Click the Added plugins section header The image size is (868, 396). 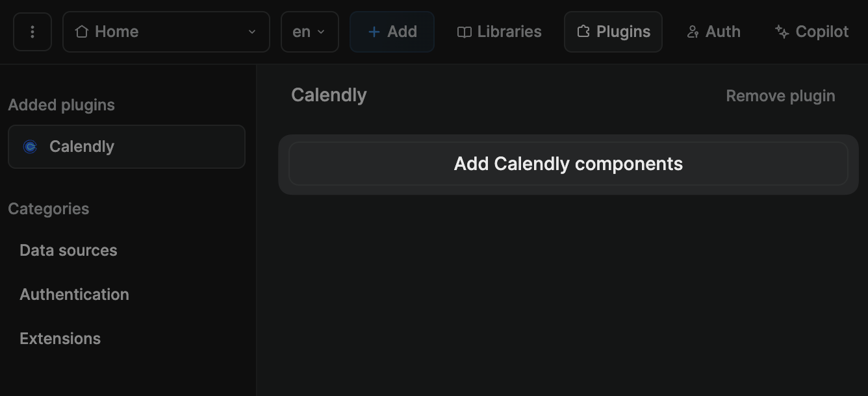61,105
